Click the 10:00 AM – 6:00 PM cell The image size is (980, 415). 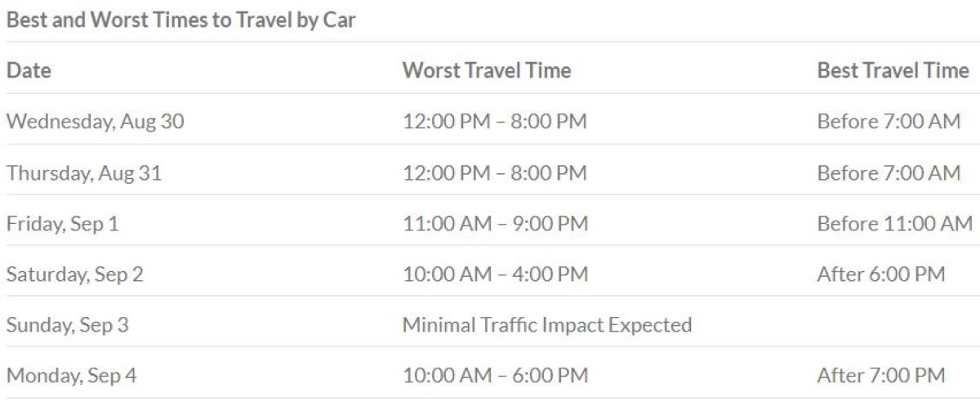pyautogui.click(x=495, y=376)
